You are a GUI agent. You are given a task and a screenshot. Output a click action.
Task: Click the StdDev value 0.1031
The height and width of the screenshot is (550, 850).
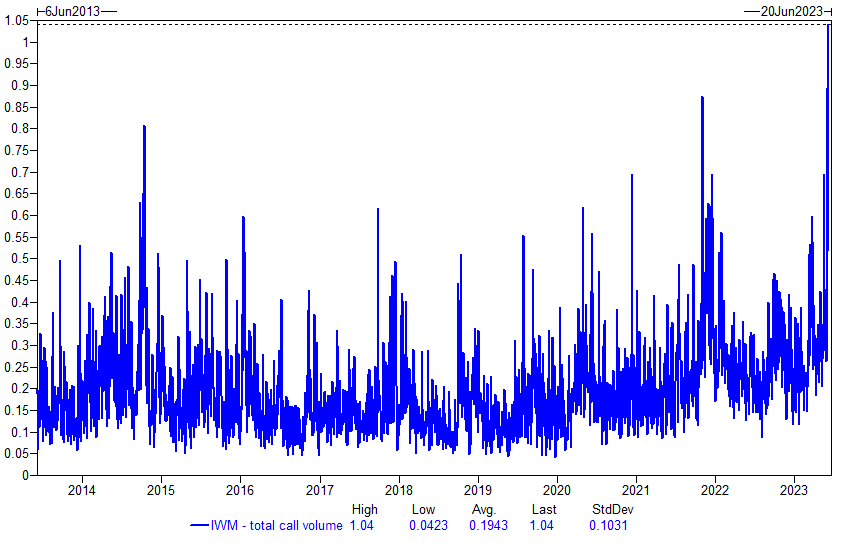click(608, 525)
